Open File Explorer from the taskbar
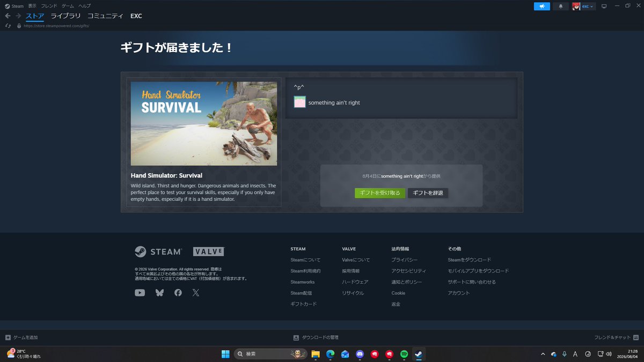 point(316,354)
